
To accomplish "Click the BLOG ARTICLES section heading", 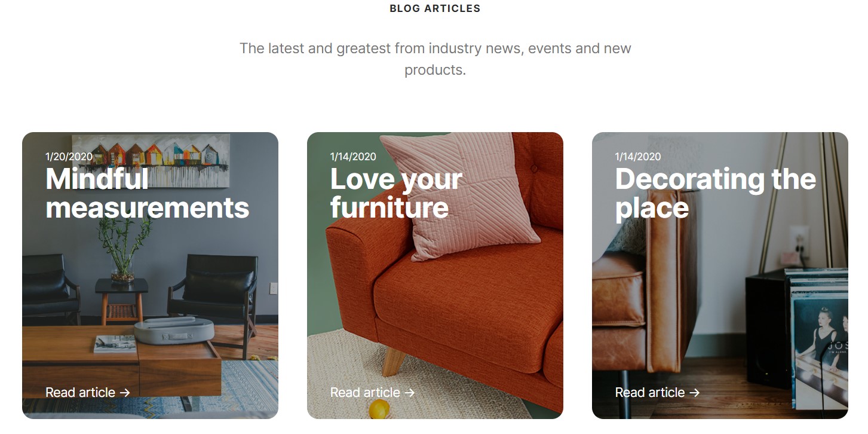I will [435, 8].
